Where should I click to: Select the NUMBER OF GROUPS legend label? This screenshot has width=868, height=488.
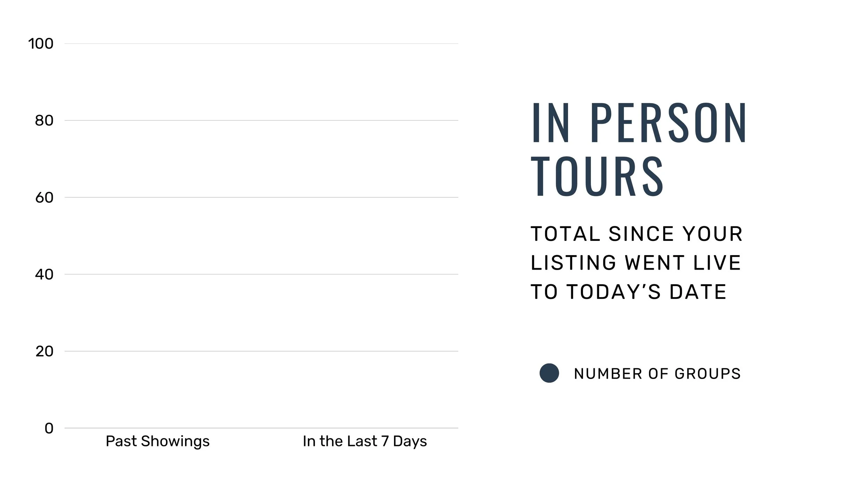[x=658, y=374]
